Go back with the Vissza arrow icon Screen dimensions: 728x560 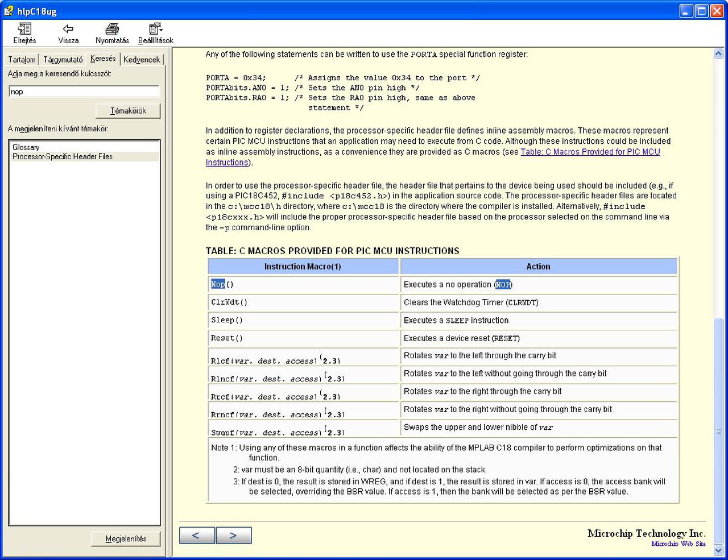68,29
